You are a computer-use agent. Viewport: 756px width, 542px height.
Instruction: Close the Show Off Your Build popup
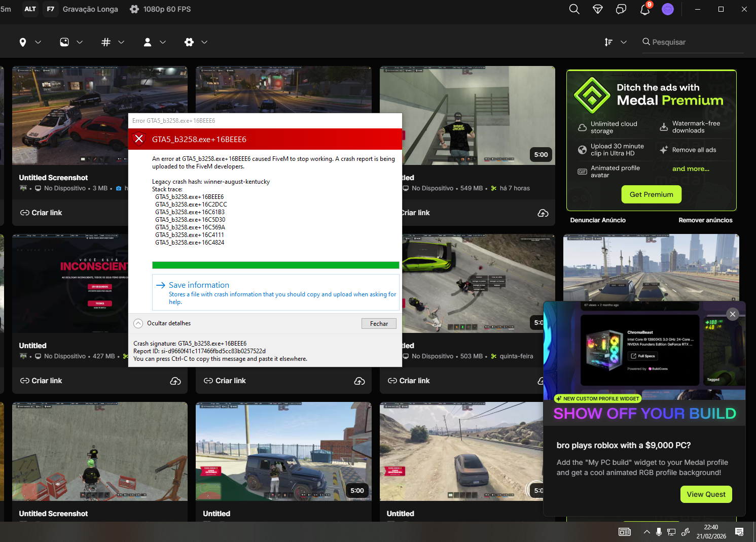pyautogui.click(x=733, y=314)
